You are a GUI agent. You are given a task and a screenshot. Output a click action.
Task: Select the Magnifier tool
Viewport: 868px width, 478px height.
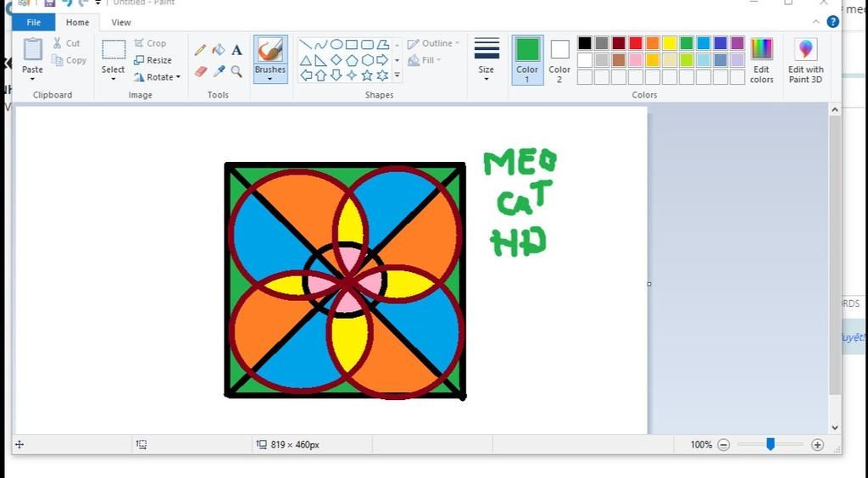click(x=237, y=71)
